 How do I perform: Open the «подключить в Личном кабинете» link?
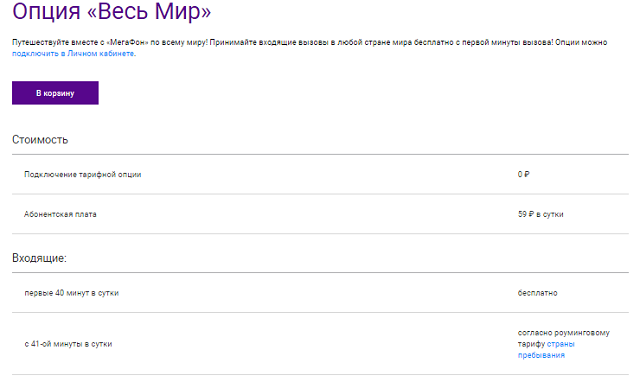[73, 53]
